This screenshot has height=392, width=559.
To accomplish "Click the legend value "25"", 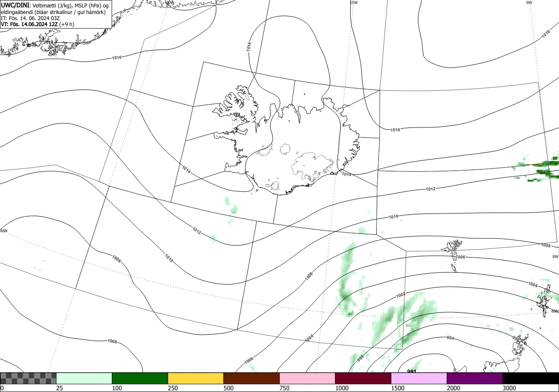I will point(59,388).
